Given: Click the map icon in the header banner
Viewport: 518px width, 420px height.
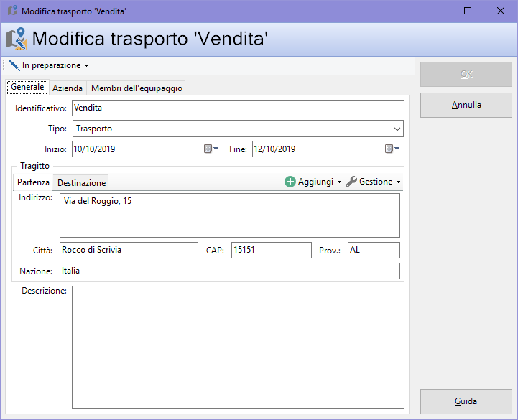Looking at the screenshot, I should coord(17,39).
